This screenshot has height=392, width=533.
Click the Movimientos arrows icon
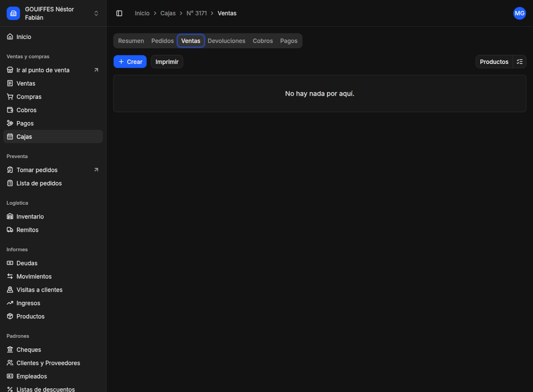click(10, 276)
